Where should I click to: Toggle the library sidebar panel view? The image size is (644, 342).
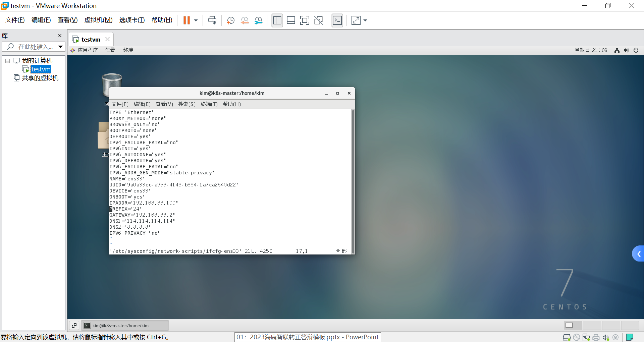pos(277,20)
